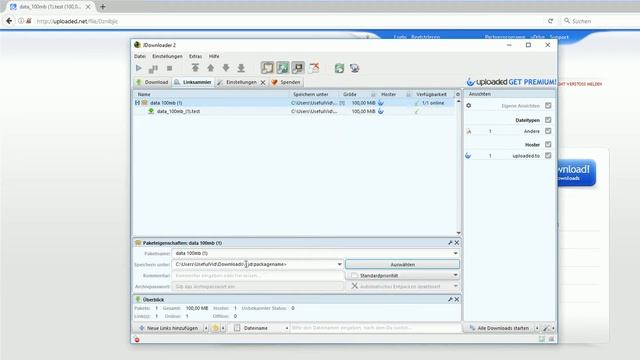
Task: Open Paketeigenschaften panel wrench settings
Action: [x=450, y=243]
